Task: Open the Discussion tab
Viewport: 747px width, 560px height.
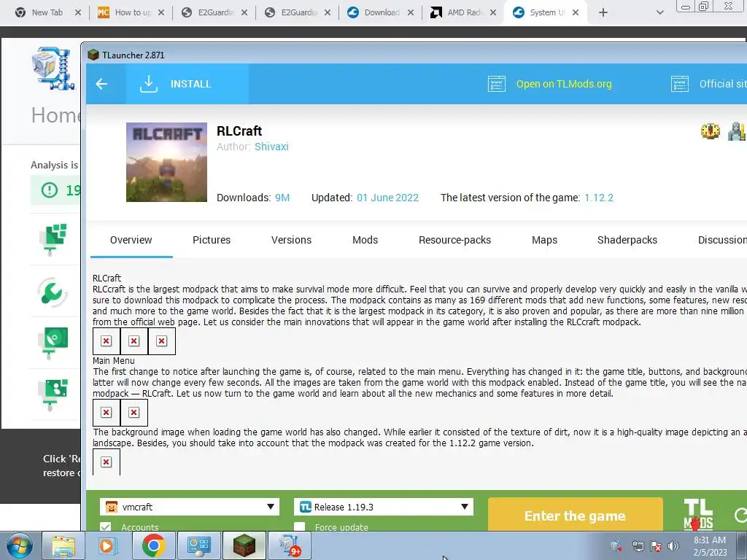Action: pyautogui.click(x=722, y=240)
